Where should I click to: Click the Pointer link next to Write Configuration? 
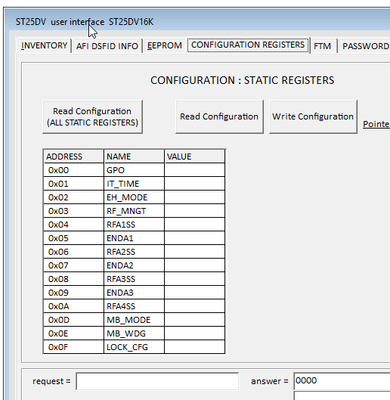(376, 124)
